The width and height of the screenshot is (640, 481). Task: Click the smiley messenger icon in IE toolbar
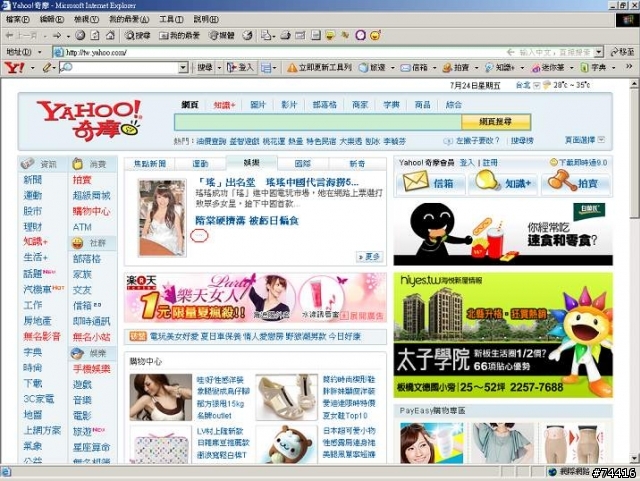click(375, 36)
